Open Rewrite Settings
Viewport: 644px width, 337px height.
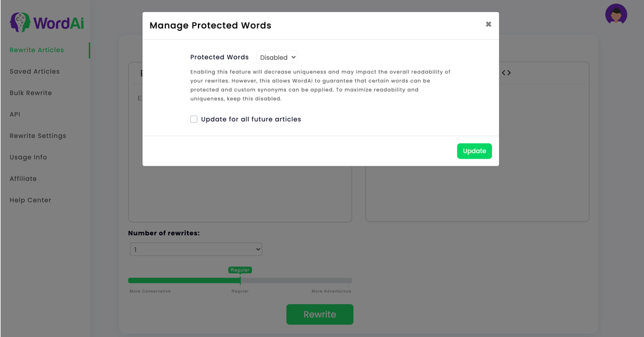point(38,136)
